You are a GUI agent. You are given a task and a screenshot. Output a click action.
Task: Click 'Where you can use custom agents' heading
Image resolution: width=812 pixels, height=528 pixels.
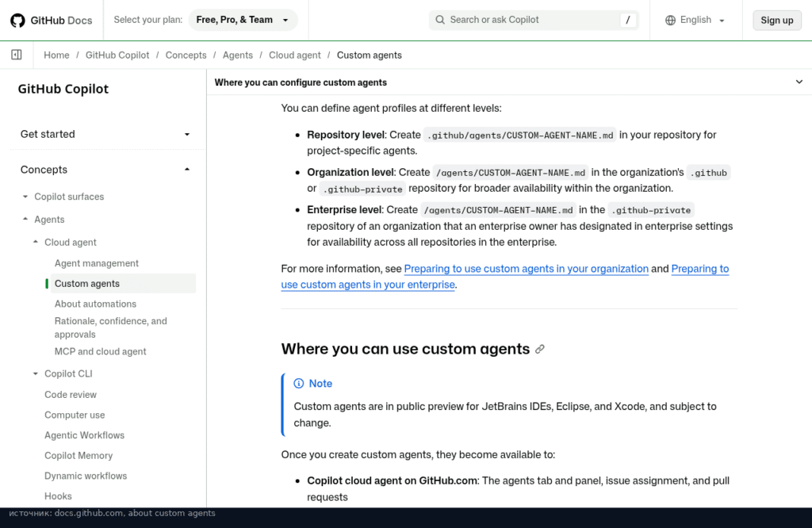[x=405, y=349]
